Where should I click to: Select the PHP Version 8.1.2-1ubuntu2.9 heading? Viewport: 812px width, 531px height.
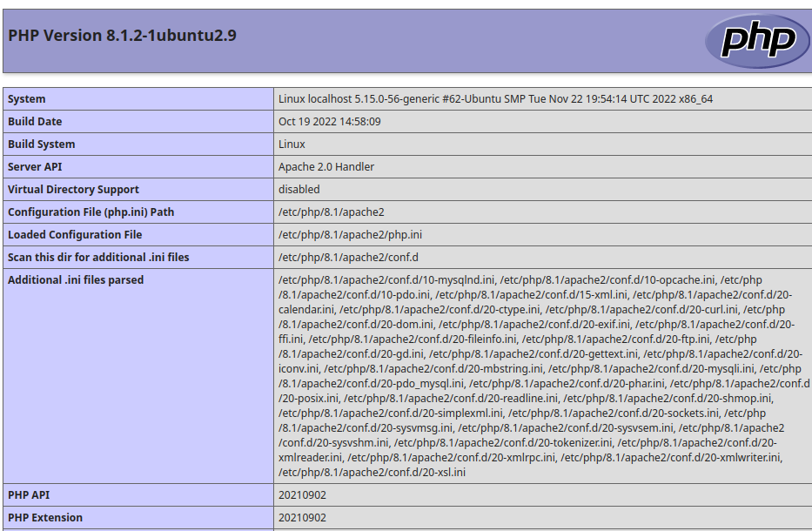[x=122, y=35]
